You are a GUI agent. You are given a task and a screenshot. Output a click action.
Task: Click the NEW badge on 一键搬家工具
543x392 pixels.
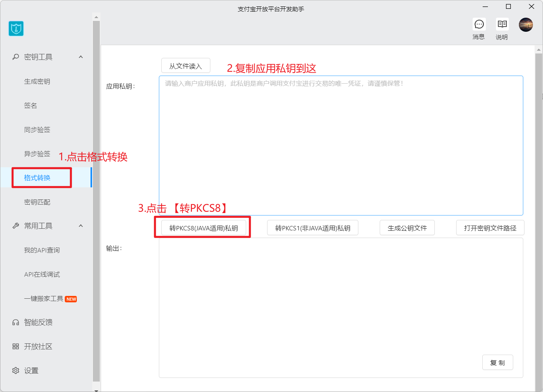[71, 299]
